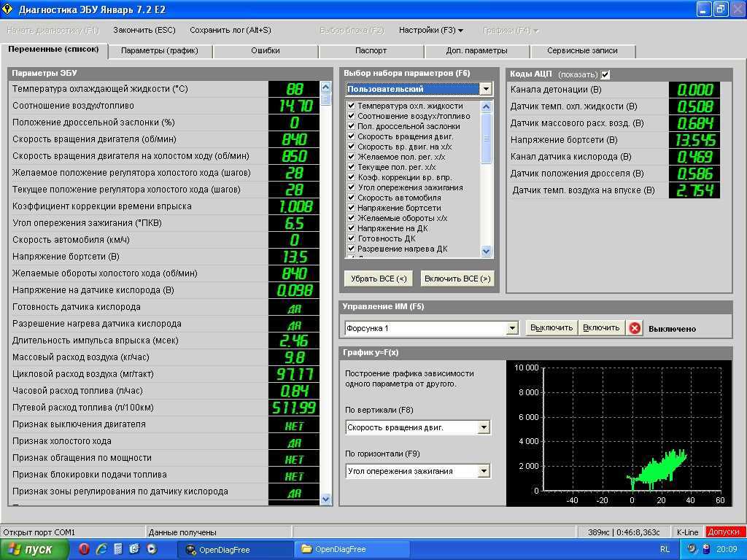This screenshot has width=747, height=560.
Task: Open the По горизонтали (F9) dropdown
Action: [484, 472]
